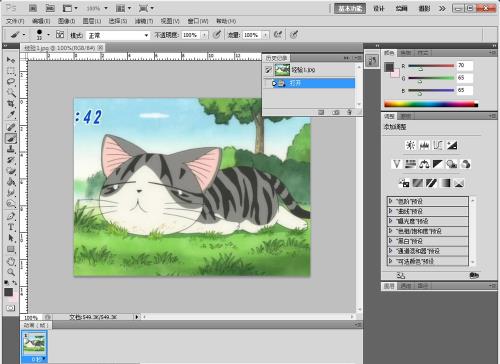
Task: Add a Gradient Map adjustment
Action: coord(445,183)
